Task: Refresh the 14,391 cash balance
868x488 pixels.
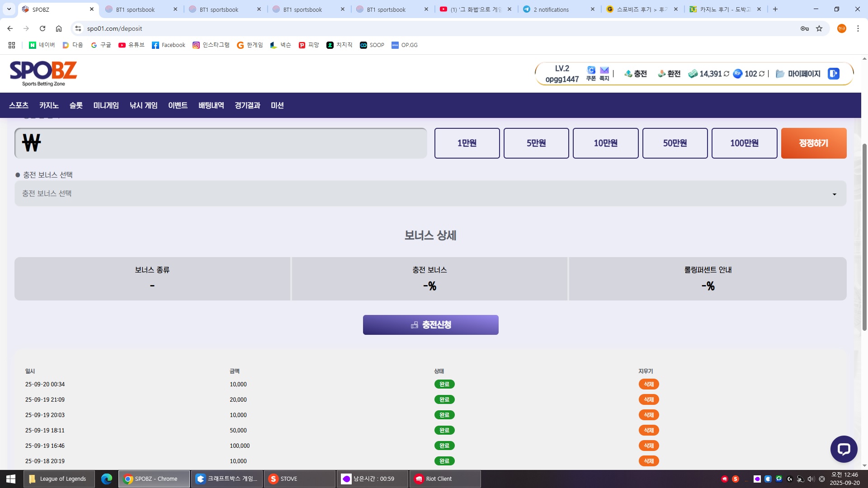Action: coord(726,74)
